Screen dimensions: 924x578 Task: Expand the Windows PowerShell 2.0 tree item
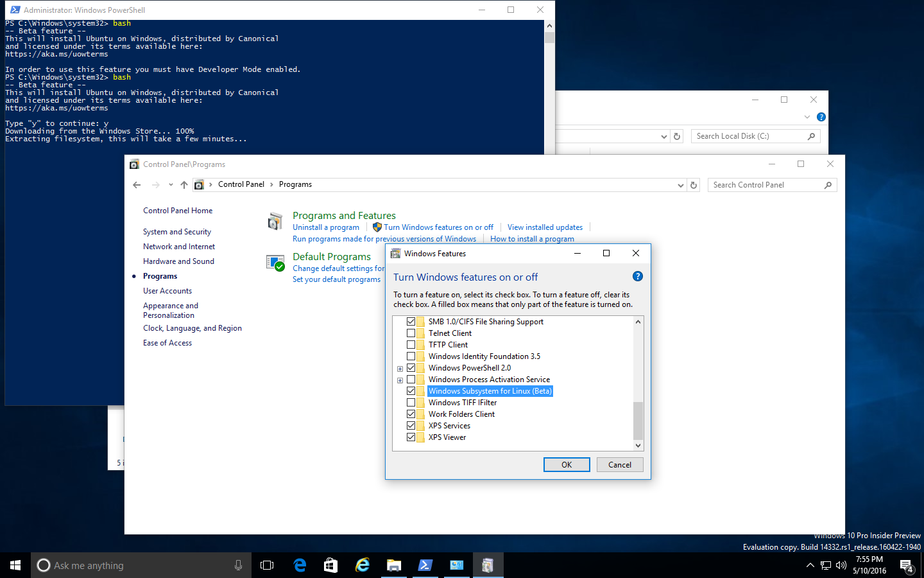[400, 368]
